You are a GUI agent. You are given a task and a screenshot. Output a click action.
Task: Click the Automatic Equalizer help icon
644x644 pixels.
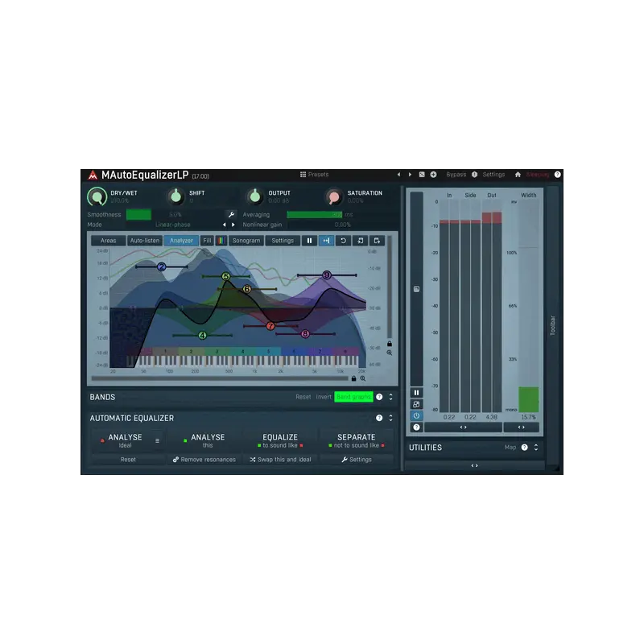coord(379,418)
